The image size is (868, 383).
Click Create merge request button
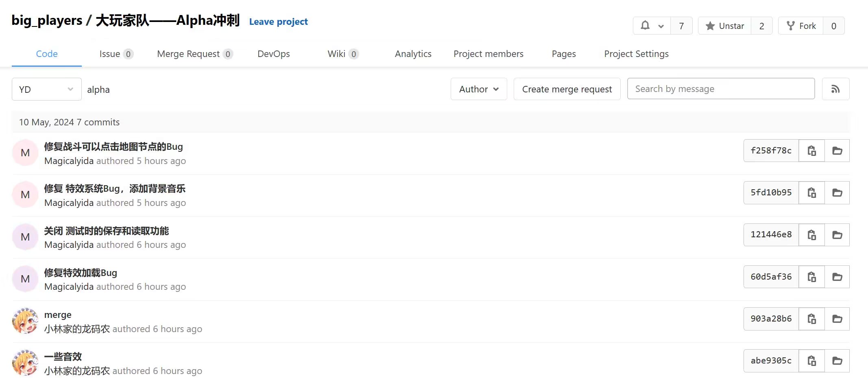[x=567, y=89]
